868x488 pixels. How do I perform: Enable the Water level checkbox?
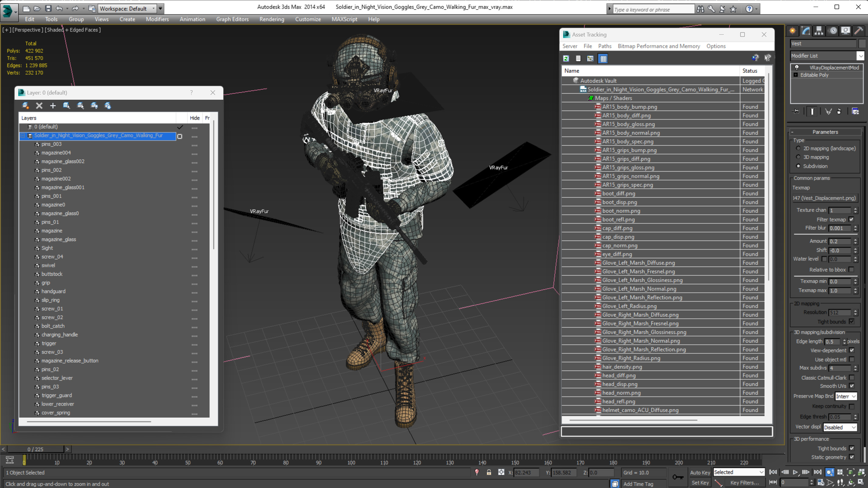pos(824,259)
